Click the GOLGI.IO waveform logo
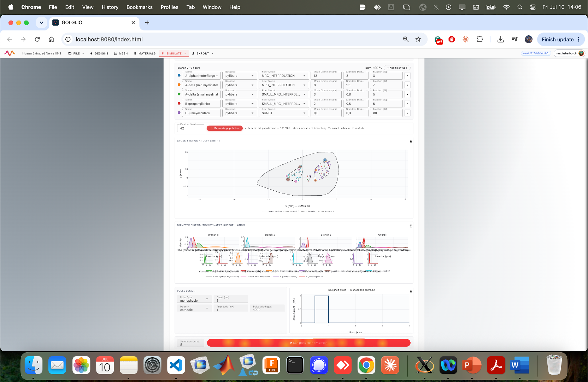This screenshot has width=588, height=382. (x=10, y=53)
